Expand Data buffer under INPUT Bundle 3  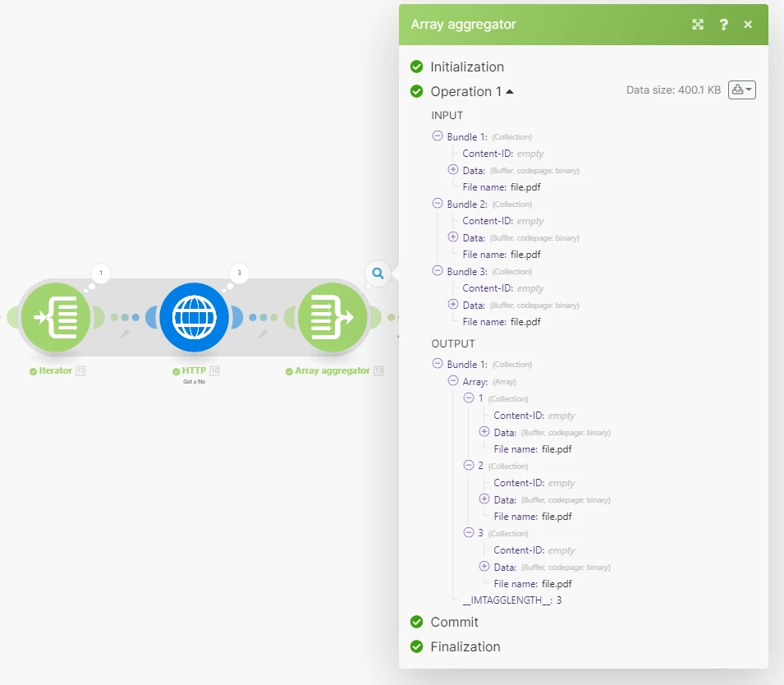click(x=453, y=304)
